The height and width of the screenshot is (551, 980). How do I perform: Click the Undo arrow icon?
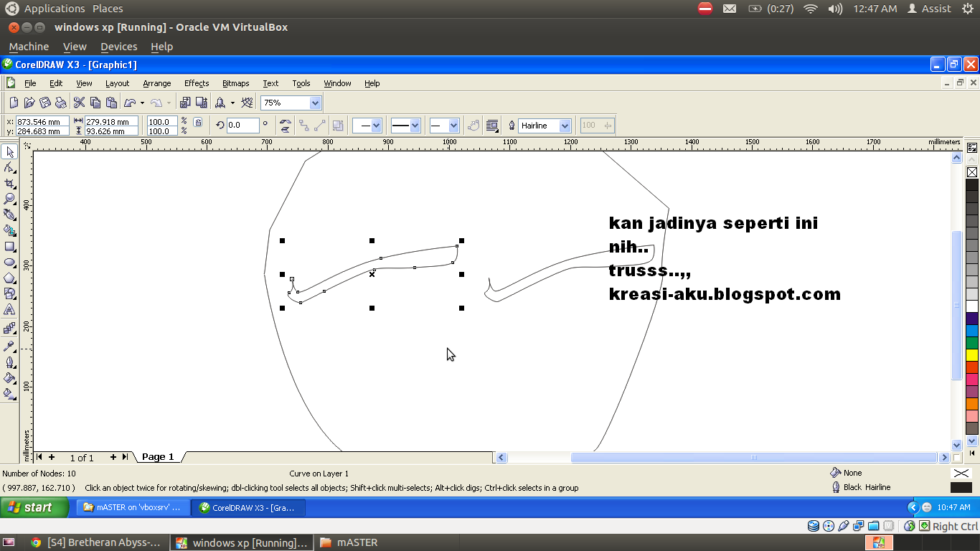pyautogui.click(x=130, y=103)
